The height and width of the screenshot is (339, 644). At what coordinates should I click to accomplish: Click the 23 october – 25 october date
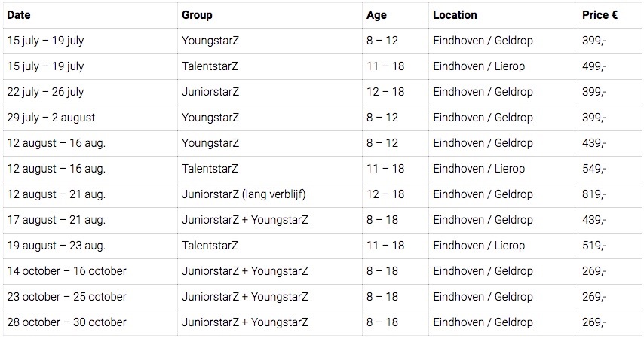(x=66, y=297)
